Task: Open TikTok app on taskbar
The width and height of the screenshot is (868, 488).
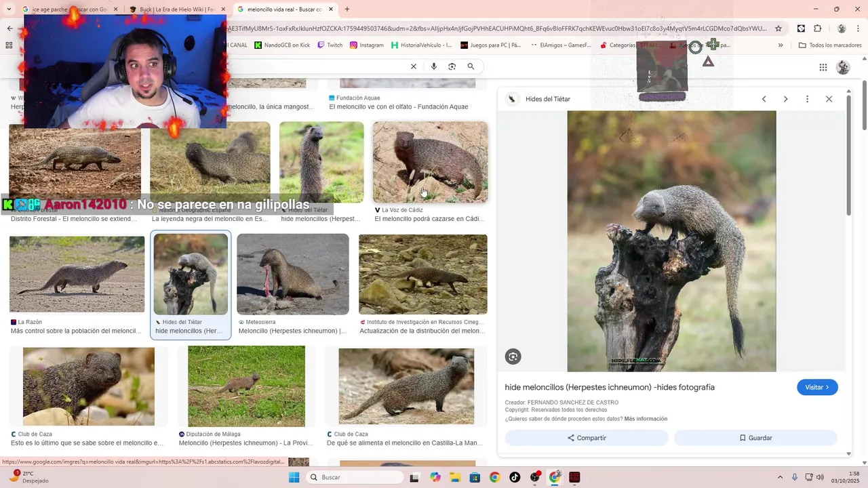Action: click(515, 477)
